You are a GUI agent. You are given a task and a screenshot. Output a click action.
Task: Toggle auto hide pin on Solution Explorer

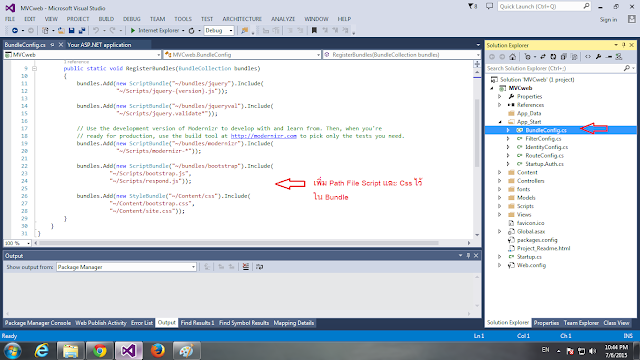click(x=624, y=45)
